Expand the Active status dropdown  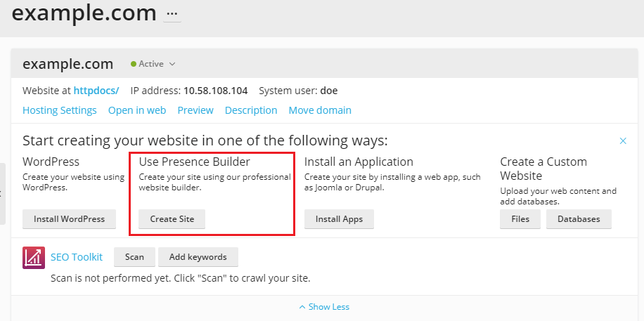point(153,64)
